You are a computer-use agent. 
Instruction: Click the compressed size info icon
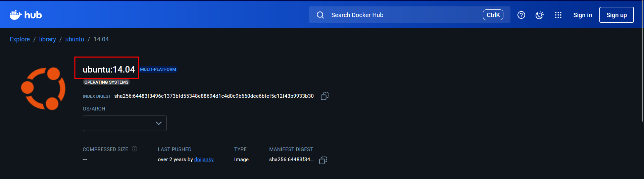135,149
